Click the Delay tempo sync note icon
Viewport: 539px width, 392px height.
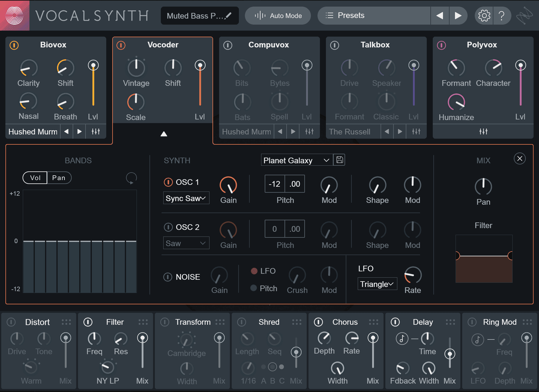click(402, 339)
